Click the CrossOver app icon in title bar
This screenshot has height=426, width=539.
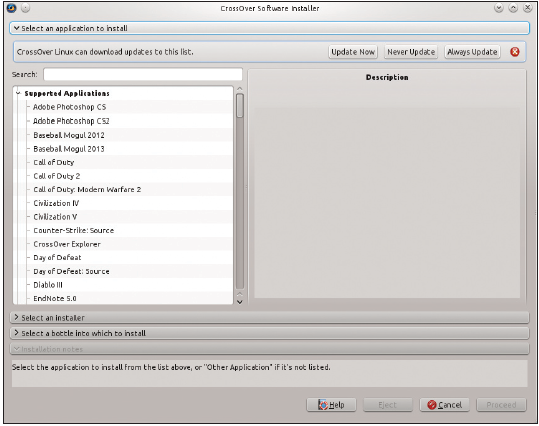tap(11, 8)
